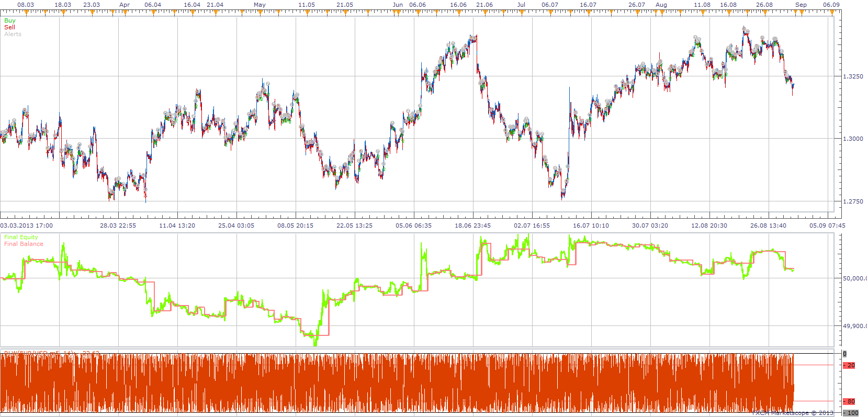This screenshot has height=417, width=868.
Task: Click the Sep month label on top axis
Action: [x=801, y=5]
